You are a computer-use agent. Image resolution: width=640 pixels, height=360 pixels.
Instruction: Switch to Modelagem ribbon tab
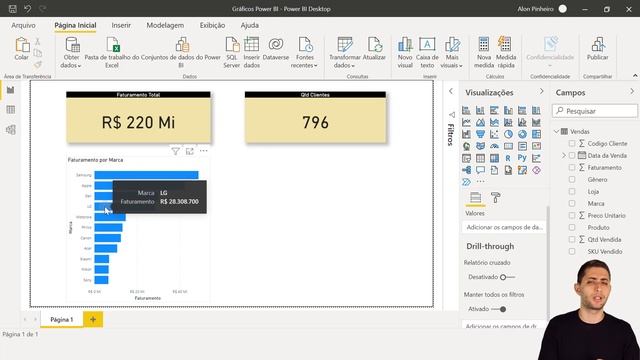click(165, 25)
